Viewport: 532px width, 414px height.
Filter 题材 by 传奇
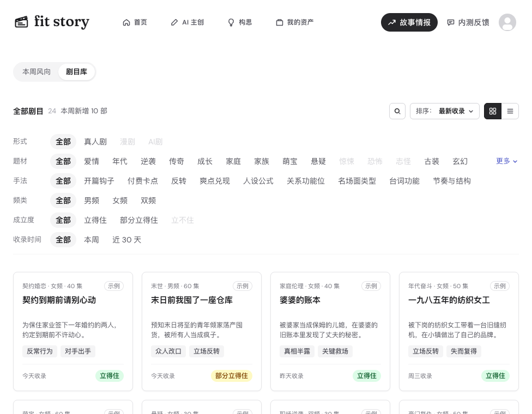coord(177,161)
